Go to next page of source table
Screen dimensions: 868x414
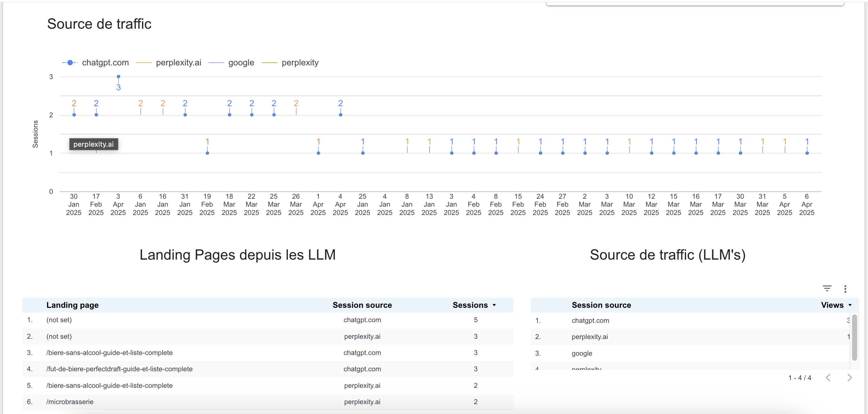[849, 378]
